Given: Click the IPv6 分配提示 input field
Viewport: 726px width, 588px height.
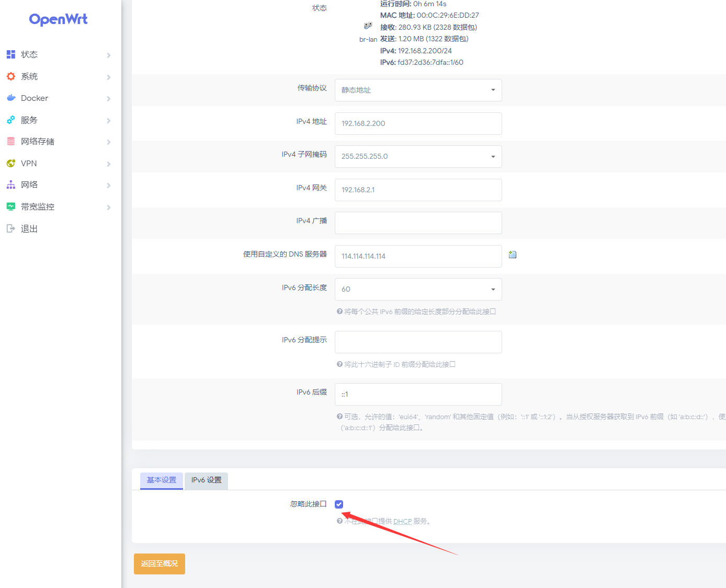Looking at the screenshot, I should point(418,342).
